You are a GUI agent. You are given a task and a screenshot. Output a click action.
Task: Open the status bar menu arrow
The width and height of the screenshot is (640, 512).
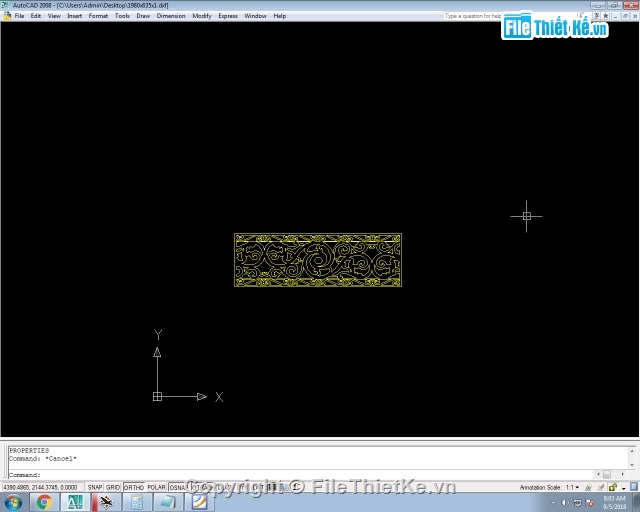coord(624,488)
